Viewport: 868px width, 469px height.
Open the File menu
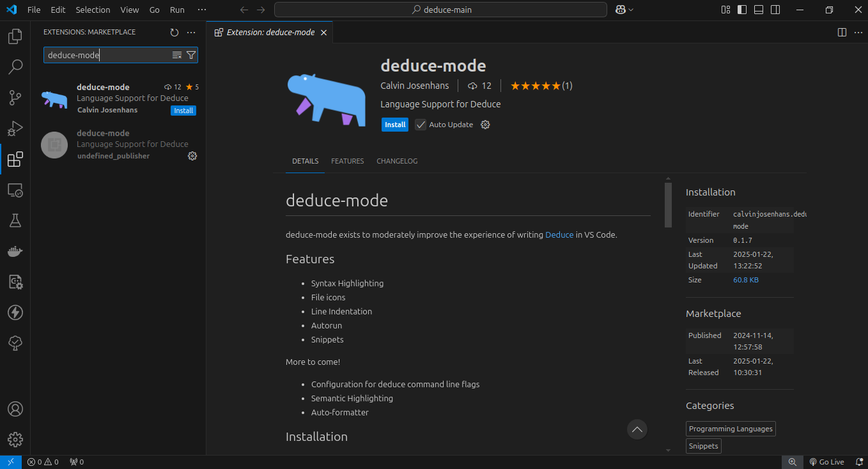[x=34, y=10]
